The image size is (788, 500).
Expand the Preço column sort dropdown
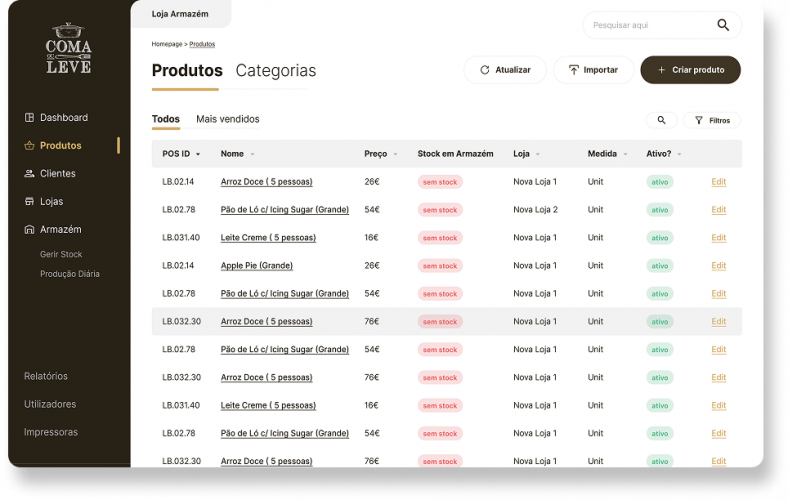click(395, 154)
